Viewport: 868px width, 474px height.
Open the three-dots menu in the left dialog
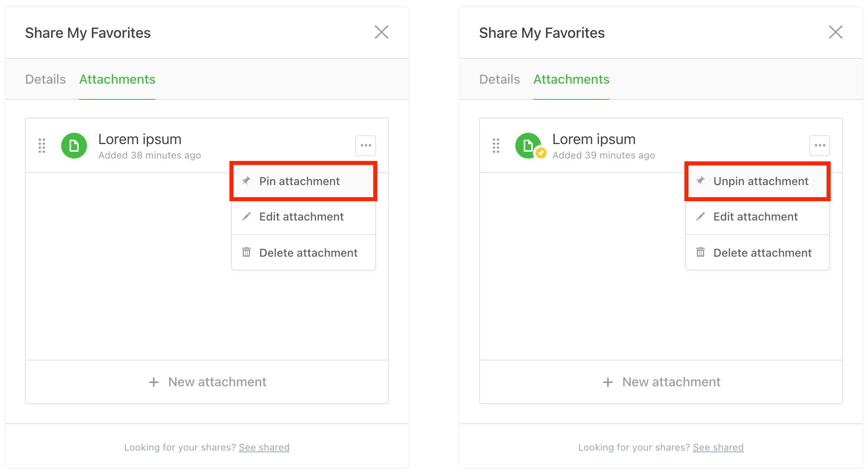click(366, 146)
